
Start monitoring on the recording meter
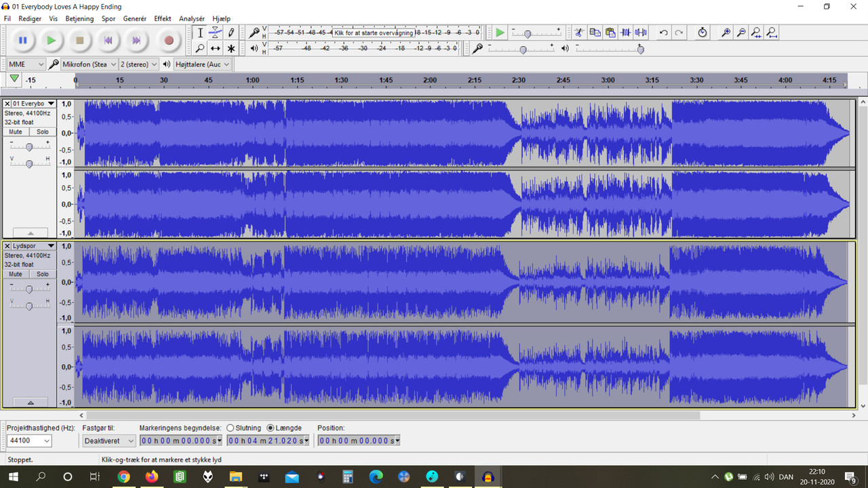point(374,33)
